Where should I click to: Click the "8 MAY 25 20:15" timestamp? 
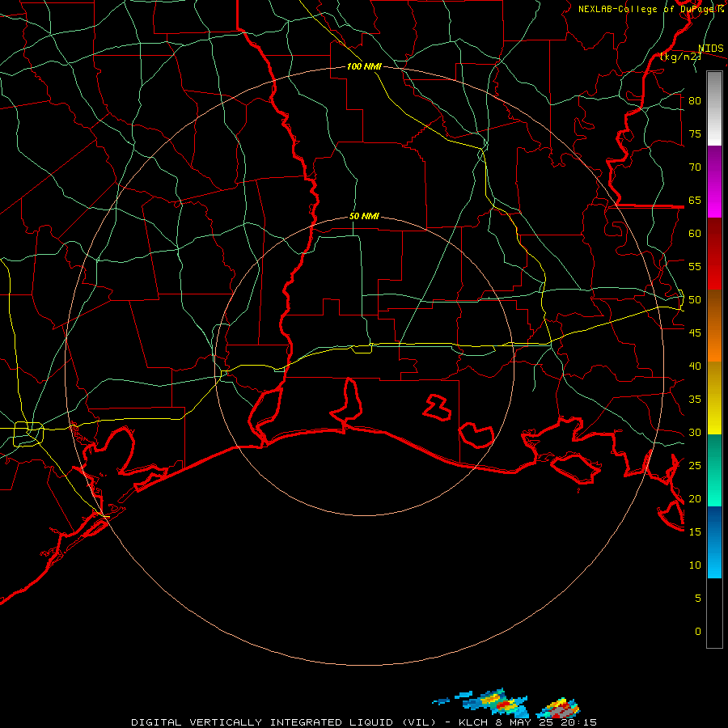(546, 722)
